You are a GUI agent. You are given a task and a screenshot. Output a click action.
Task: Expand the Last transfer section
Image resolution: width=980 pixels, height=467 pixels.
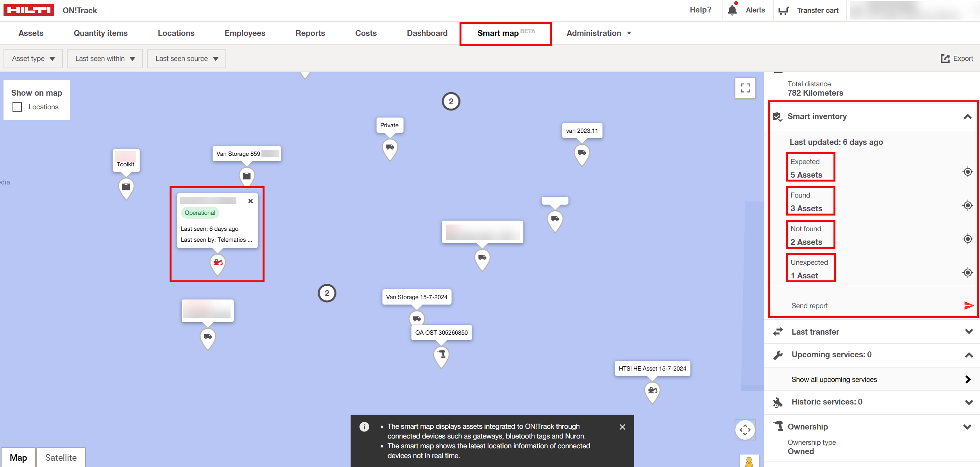coord(969,332)
